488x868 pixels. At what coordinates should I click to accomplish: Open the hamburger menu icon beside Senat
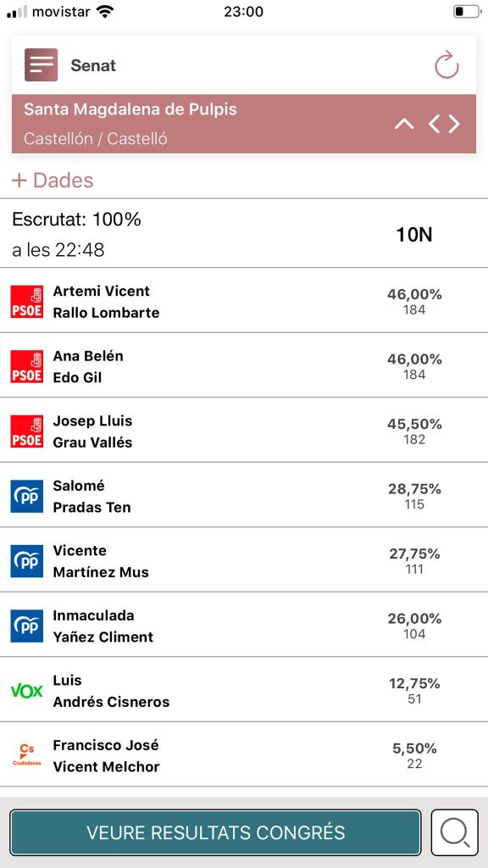(x=41, y=64)
